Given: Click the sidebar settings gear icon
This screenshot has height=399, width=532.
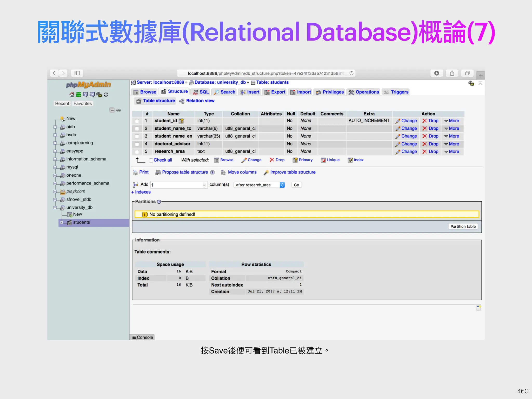Looking at the screenshot, I should (99, 95).
